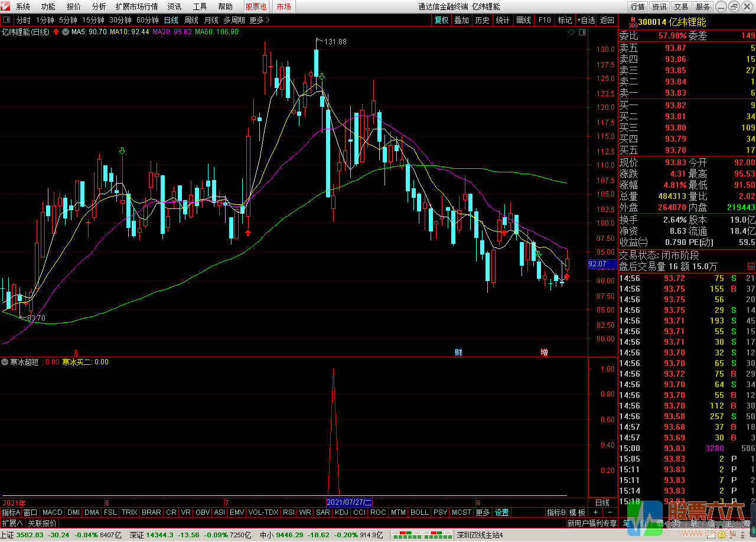
Task: Add the stock with +自选
Action: tap(586, 20)
